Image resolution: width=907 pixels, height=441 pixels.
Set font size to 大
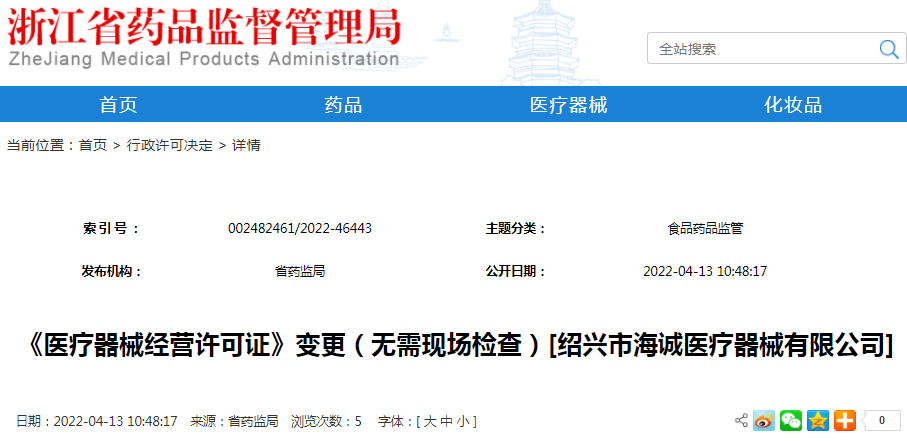point(430,421)
